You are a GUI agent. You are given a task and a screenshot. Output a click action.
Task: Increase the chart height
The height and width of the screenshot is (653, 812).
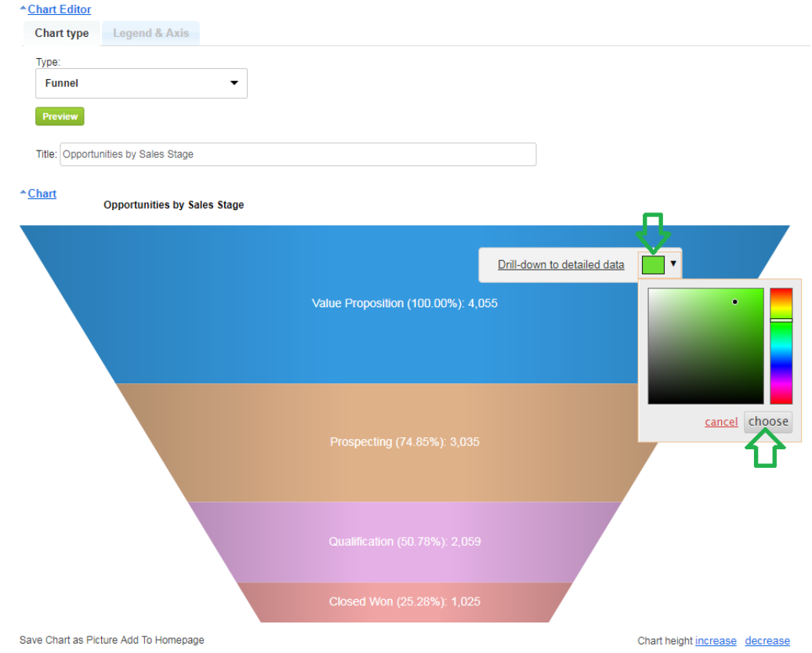(716, 641)
